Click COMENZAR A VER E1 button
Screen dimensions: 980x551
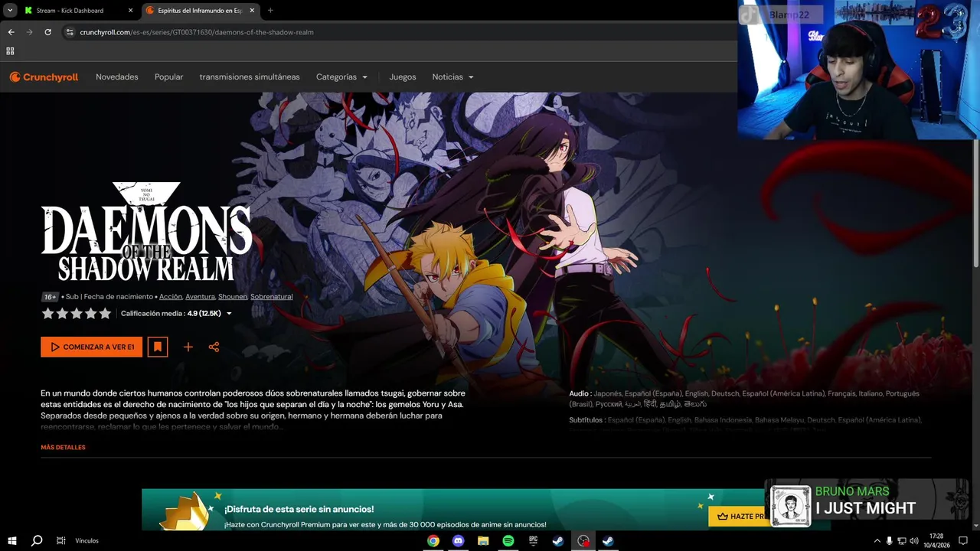[x=92, y=347]
